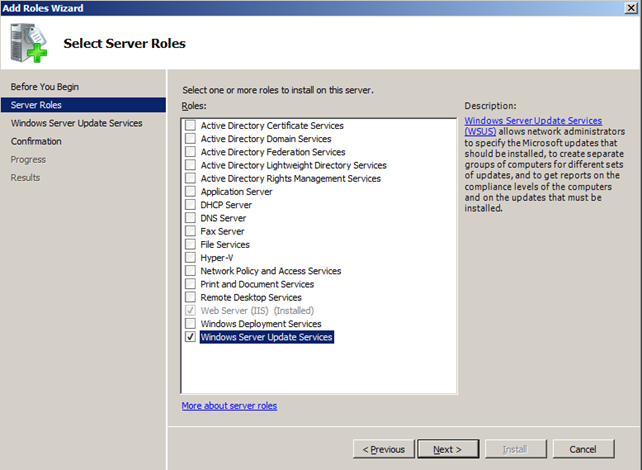
Task: Open the Before You Begin step
Action: click(45, 87)
